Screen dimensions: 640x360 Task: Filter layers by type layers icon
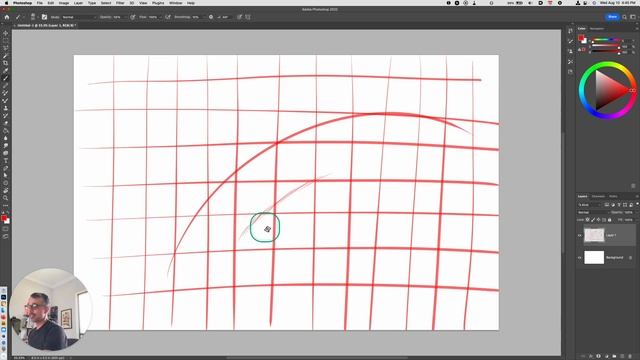tap(619, 204)
